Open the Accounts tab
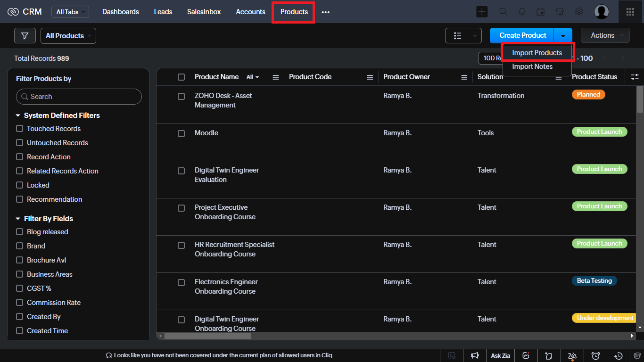This screenshot has height=362, width=644. point(251,12)
